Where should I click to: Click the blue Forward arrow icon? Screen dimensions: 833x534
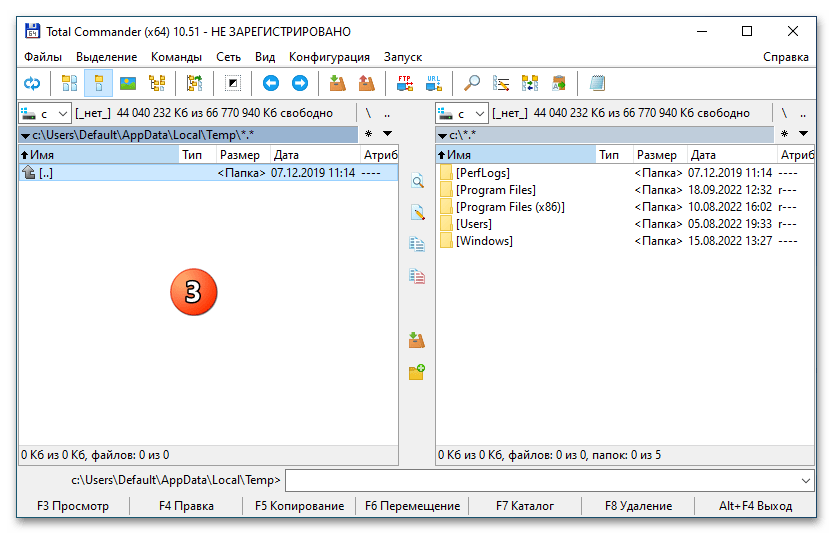299,83
